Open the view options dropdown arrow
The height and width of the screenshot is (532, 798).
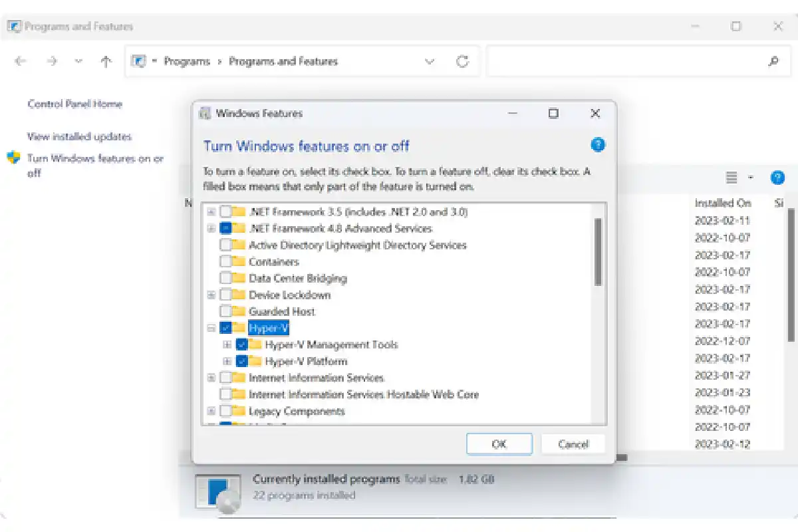750,178
